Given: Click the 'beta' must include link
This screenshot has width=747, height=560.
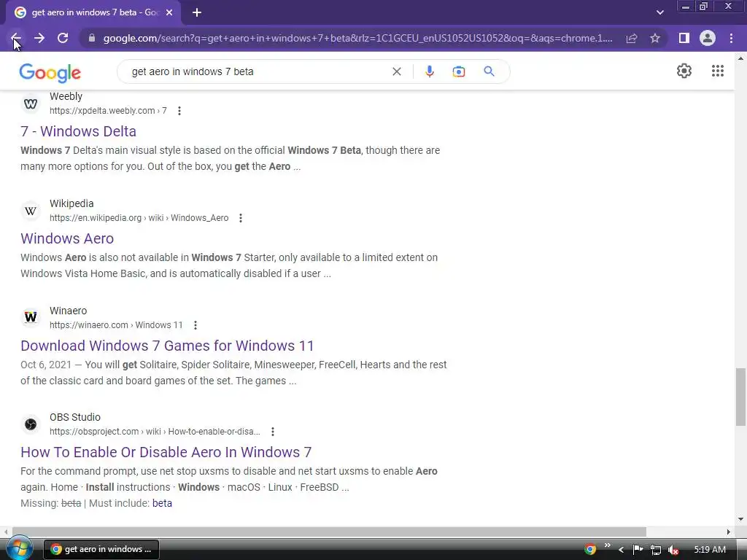Looking at the screenshot, I should click(162, 503).
